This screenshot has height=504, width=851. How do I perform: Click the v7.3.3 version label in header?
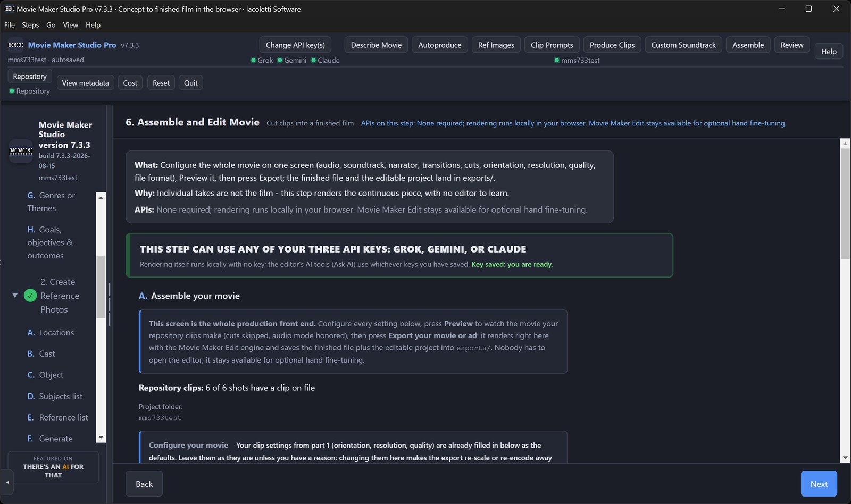(x=130, y=45)
